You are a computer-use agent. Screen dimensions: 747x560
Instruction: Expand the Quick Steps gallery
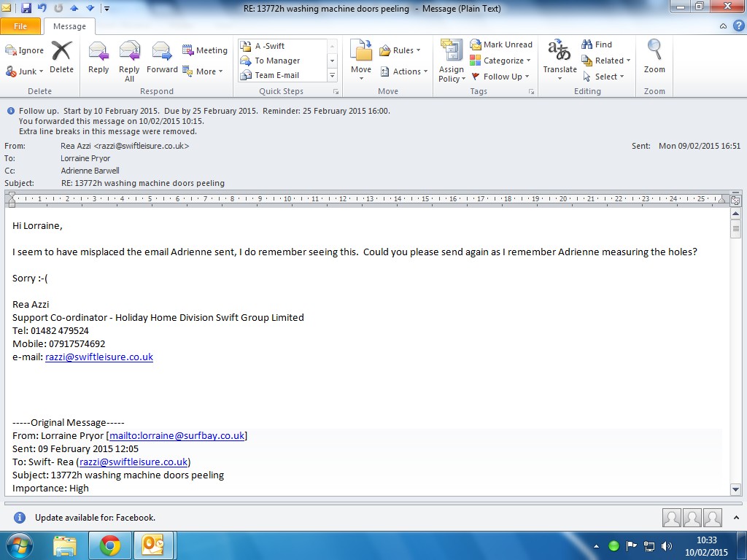click(x=332, y=75)
